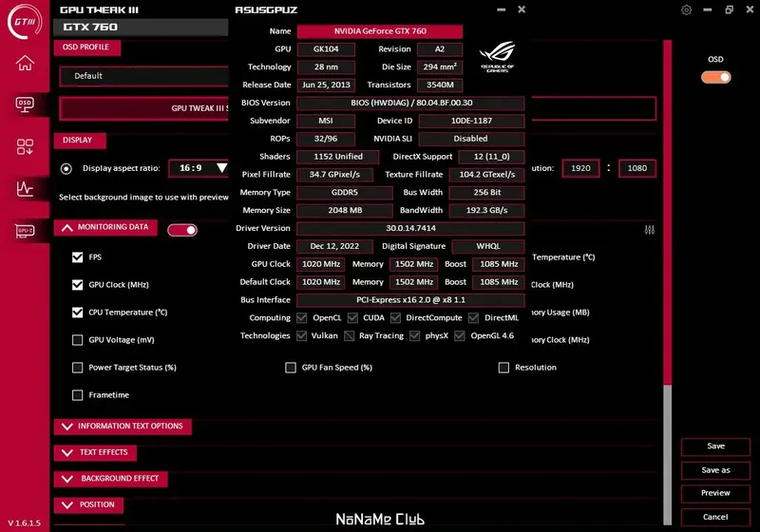Minimize the ASUSGPUZ window
The image size is (760, 532).
point(502,9)
